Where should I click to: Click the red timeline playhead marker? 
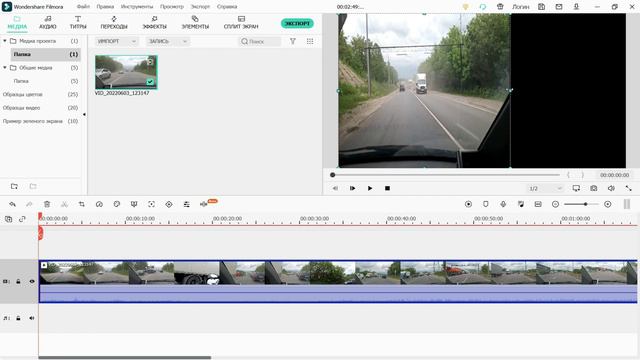(40, 233)
